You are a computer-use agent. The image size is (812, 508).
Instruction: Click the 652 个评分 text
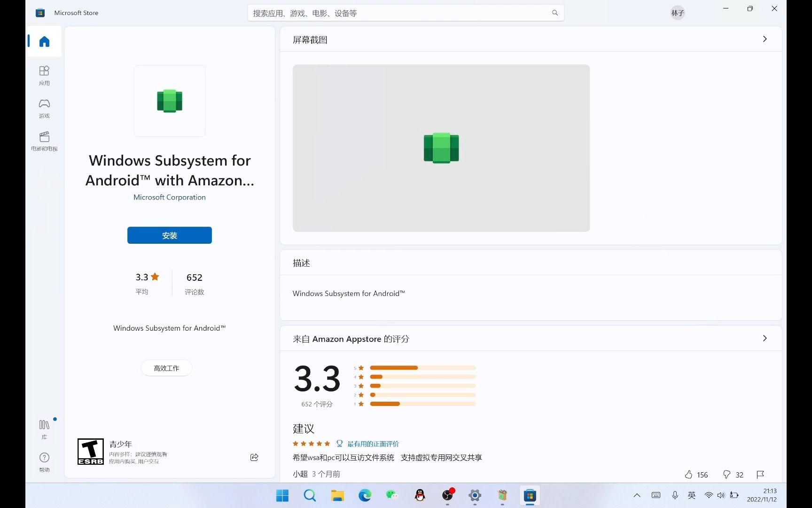[x=317, y=404]
